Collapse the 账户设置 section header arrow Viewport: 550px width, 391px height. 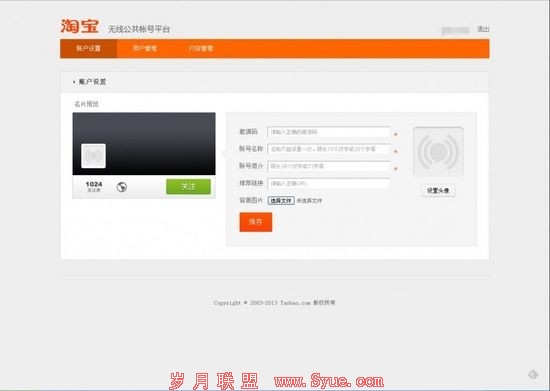74,82
